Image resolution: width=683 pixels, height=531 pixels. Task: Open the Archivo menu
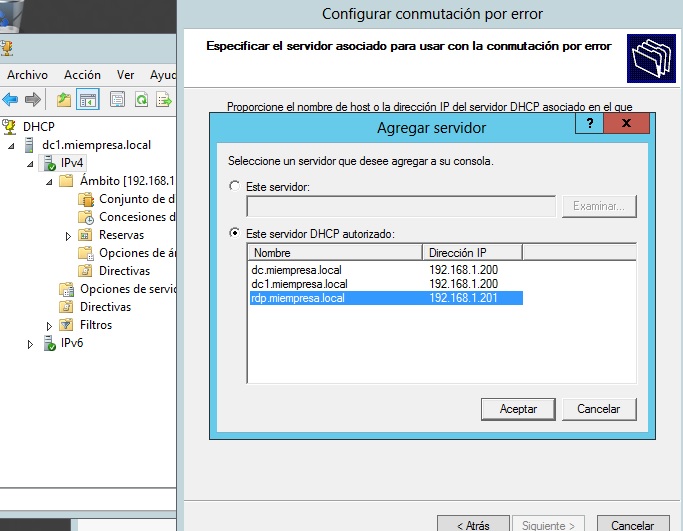click(27, 75)
